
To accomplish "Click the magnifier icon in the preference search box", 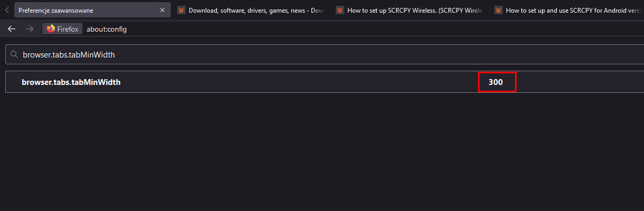I will pyautogui.click(x=14, y=54).
